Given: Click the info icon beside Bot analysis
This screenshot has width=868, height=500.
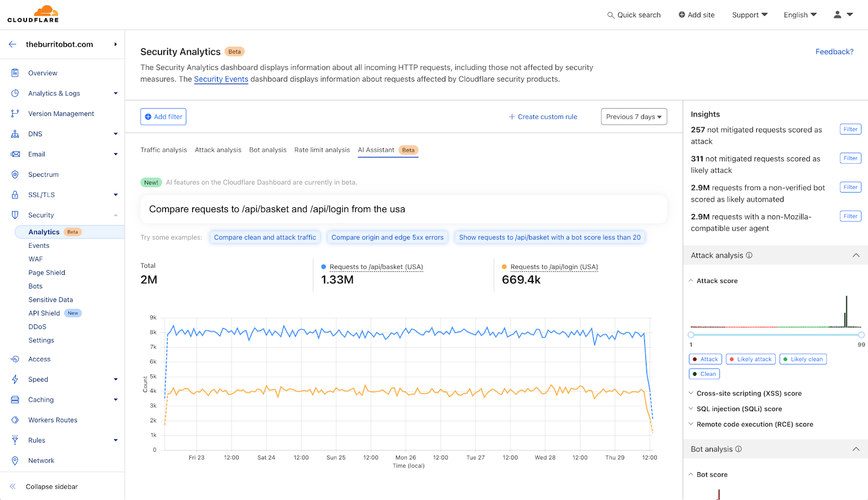Looking at the screenshot, I should point(738,449).
